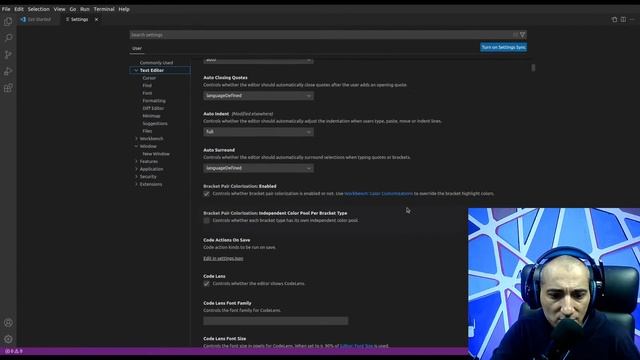The width and height of the screenshot is (640, 360).
Task: Expand the Features tree section
Action: pos(136,161)
